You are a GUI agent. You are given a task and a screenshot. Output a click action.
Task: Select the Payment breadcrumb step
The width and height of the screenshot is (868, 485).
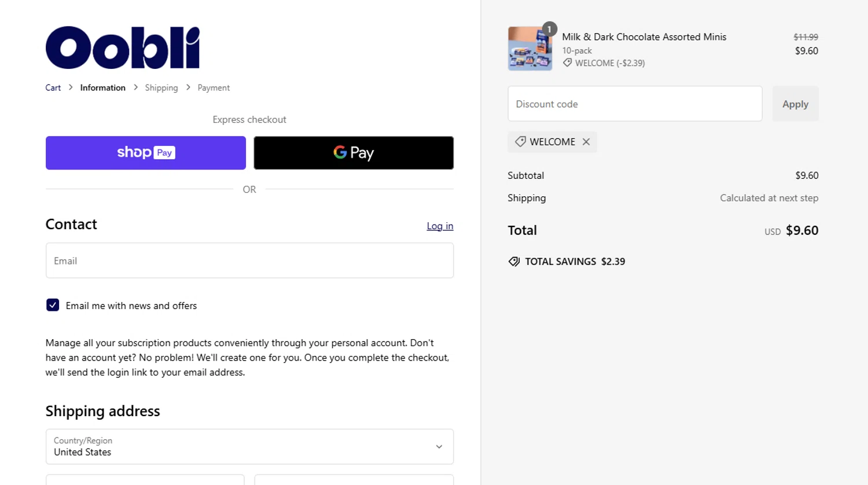[214, 88]
